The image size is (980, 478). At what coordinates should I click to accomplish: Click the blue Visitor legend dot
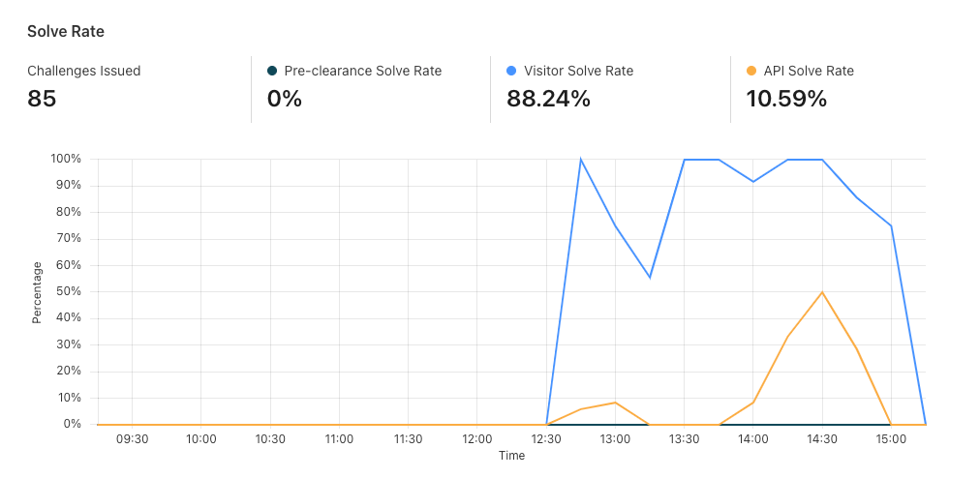click(x=511, y=71)
